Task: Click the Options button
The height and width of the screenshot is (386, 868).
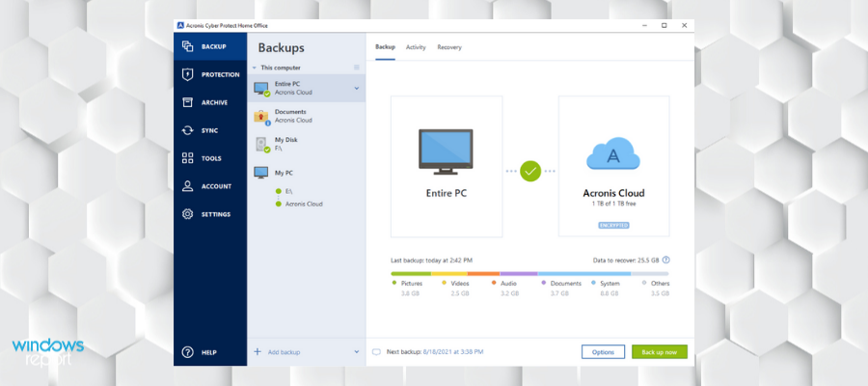Action: (603, 351)
